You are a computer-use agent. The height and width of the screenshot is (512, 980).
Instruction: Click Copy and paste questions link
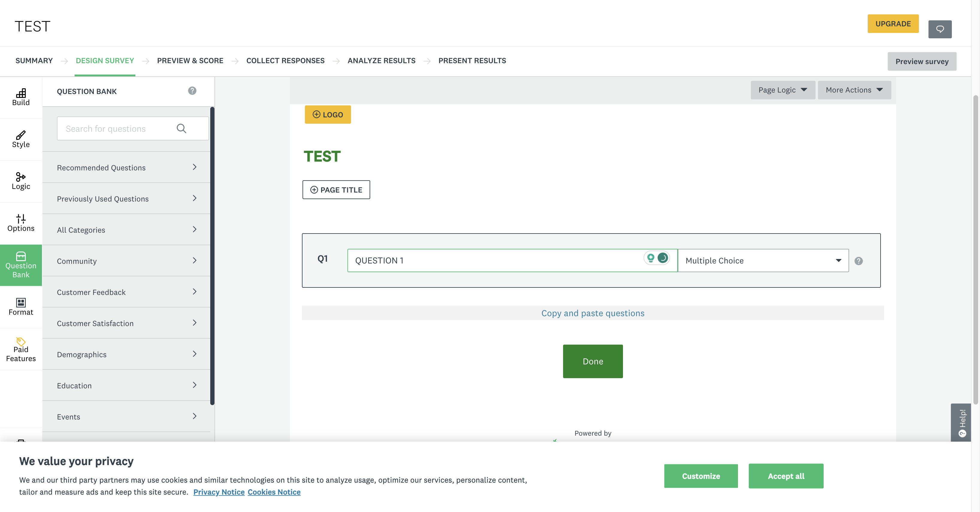(x=593, y=313)
